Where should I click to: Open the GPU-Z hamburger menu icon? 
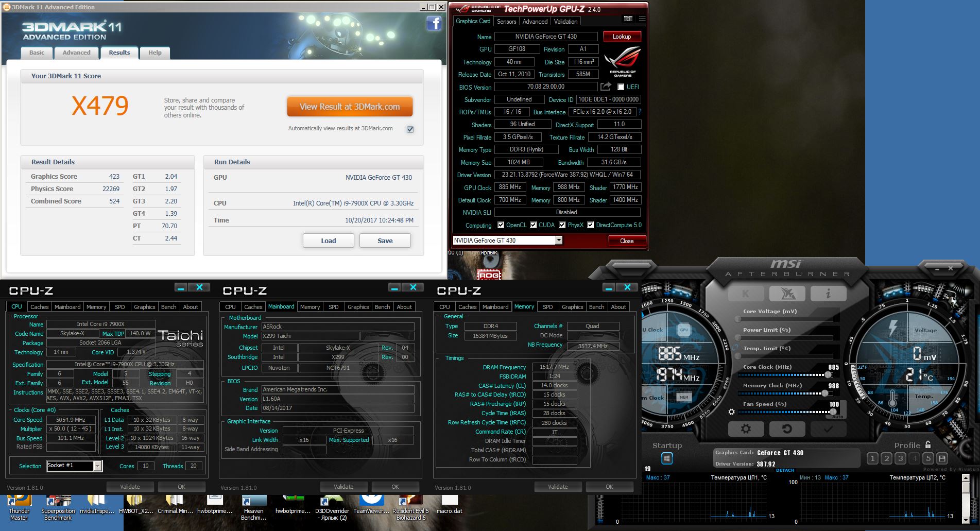642,19
